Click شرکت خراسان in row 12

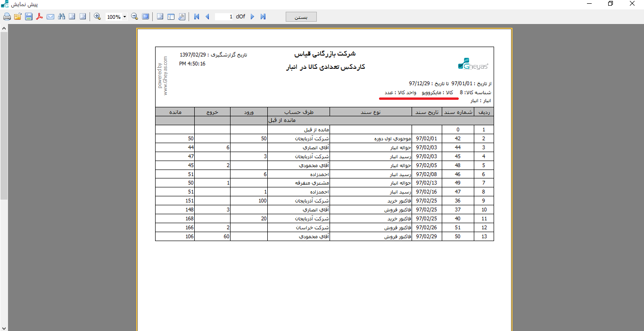[x=313, y=228]
